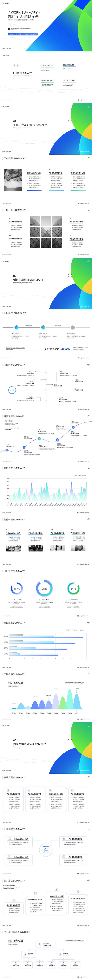Click the menu icon on the 项目概况 SUMMARY slide
This screenshot has width=92, height=980.
89,313
